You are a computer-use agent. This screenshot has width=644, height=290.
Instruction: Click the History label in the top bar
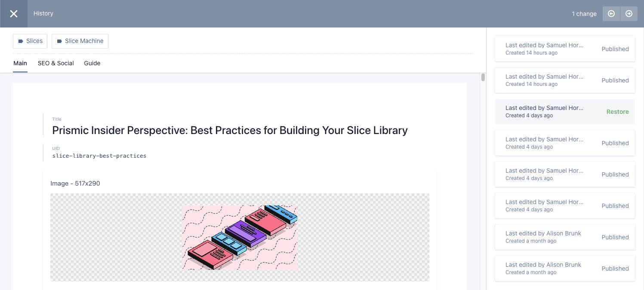[x=43, y=13]
